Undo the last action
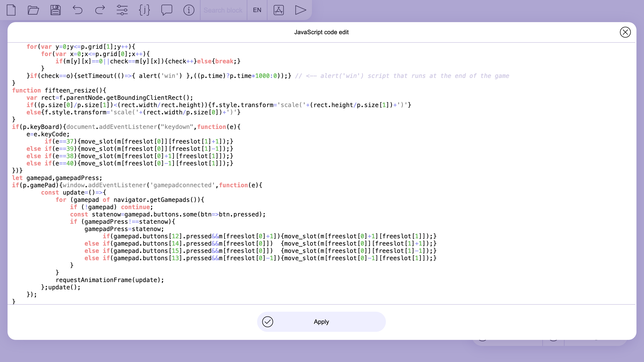 point(77,10)
